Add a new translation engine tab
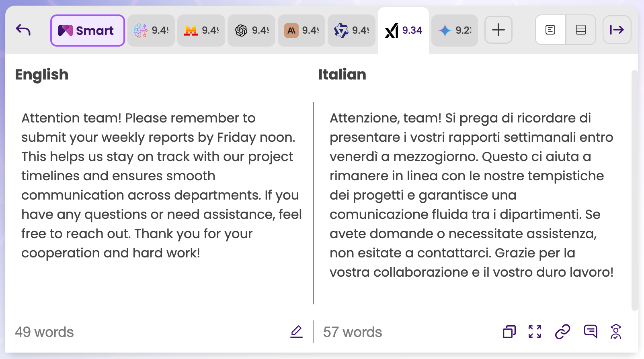Viewport: 644px width, 359px height. 498,30
